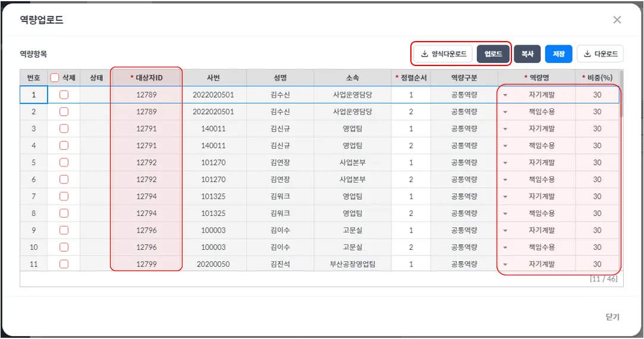The height and width of the screenshot is (339, 644).
Task: Select 대상자ID cell 12789 in row 1
Action: [x=147, y=95]
